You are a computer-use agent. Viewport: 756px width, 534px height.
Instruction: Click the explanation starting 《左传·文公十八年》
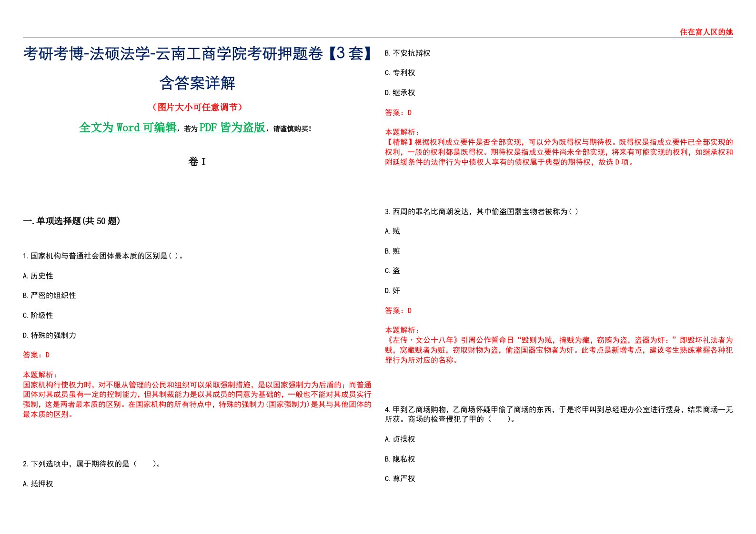[559, 350]
